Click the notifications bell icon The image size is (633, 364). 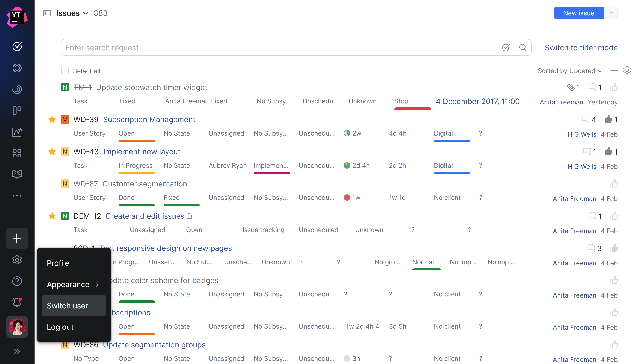pyautogui.click(x=17, y=302)
